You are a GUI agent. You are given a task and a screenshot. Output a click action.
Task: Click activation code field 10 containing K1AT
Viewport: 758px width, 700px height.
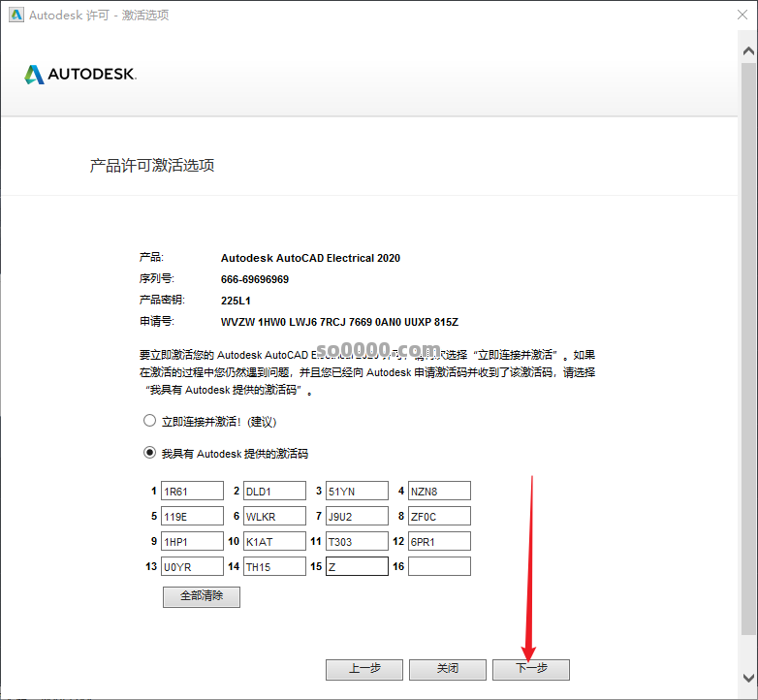274,541
